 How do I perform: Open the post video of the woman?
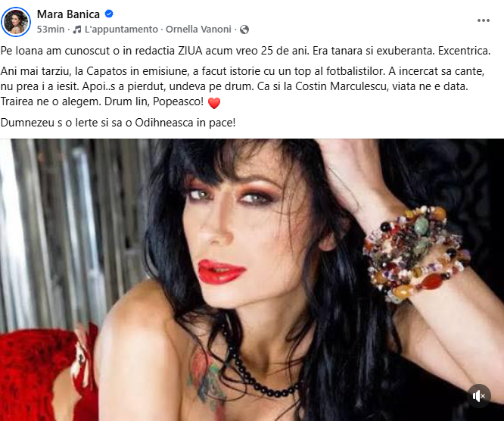pyautogui.click(x=252, y=280)
